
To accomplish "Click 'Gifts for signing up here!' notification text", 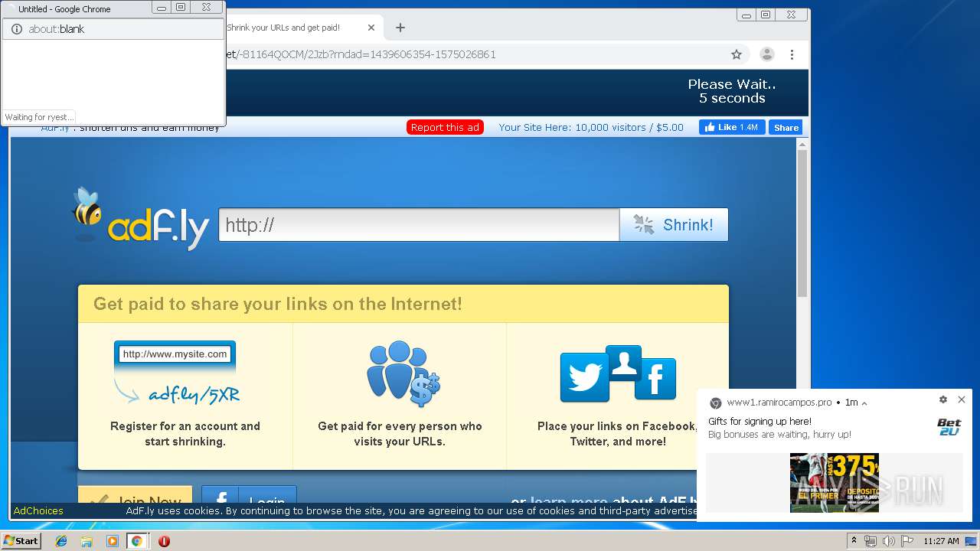I will tap(759, 421).
